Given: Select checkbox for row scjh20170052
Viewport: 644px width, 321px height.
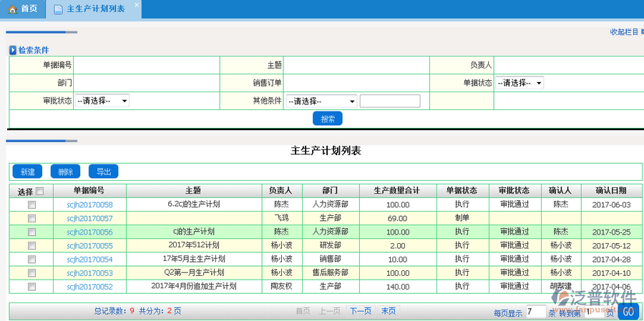Looking at the screenshot, I should (31, 286).
